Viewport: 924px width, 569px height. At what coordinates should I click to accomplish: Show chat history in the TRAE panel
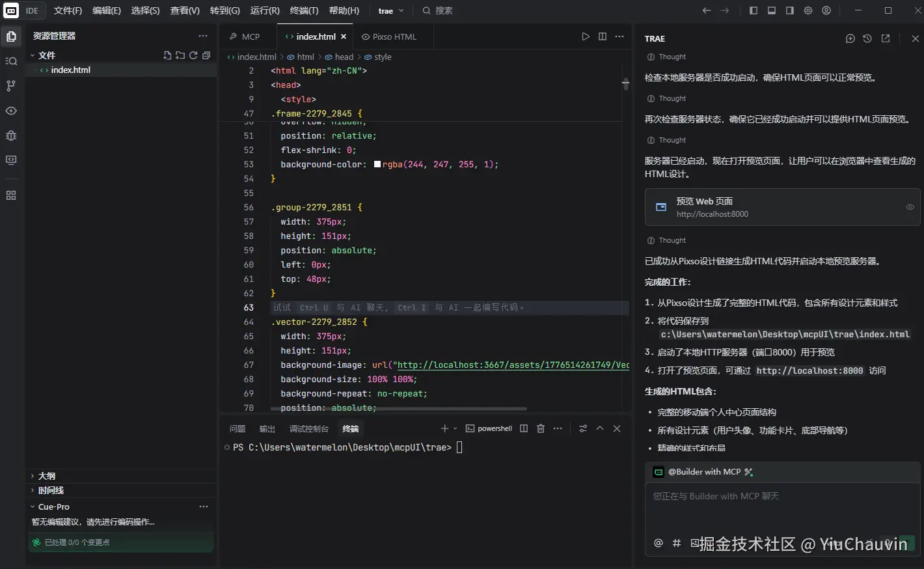point(867,38)
